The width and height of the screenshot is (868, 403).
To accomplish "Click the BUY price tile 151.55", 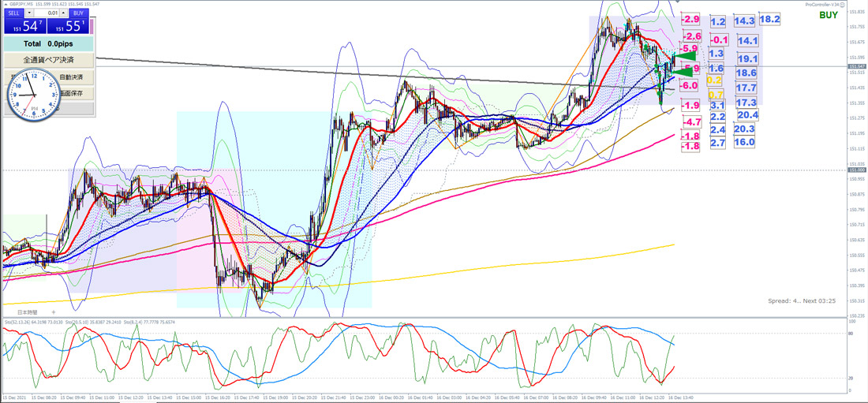I will 68,26.
